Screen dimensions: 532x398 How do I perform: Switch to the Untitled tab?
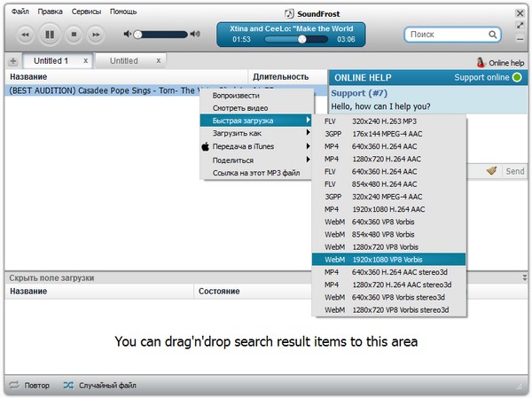coord(124,61)
